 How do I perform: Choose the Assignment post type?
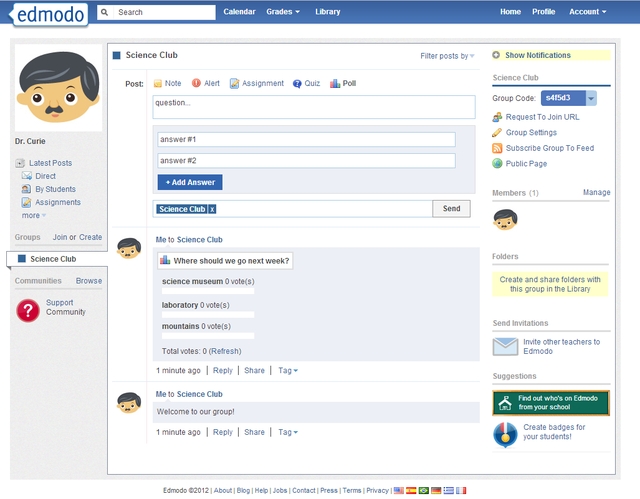[256, 84]
